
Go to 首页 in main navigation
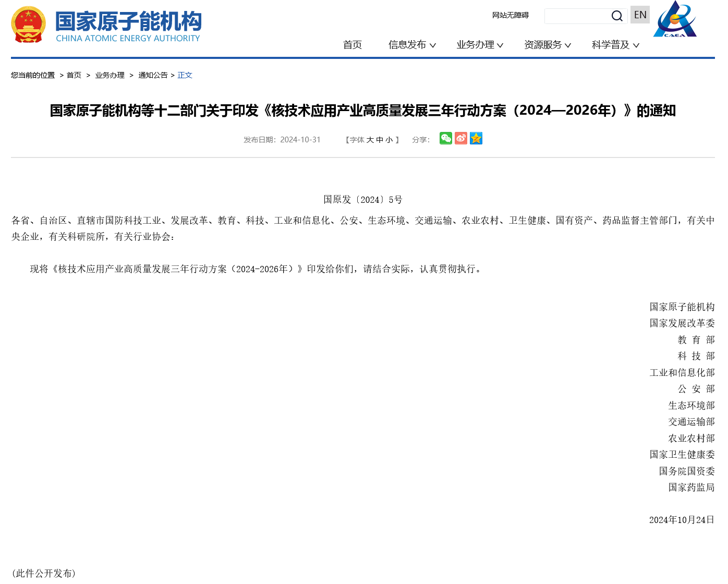click(353, 45)
